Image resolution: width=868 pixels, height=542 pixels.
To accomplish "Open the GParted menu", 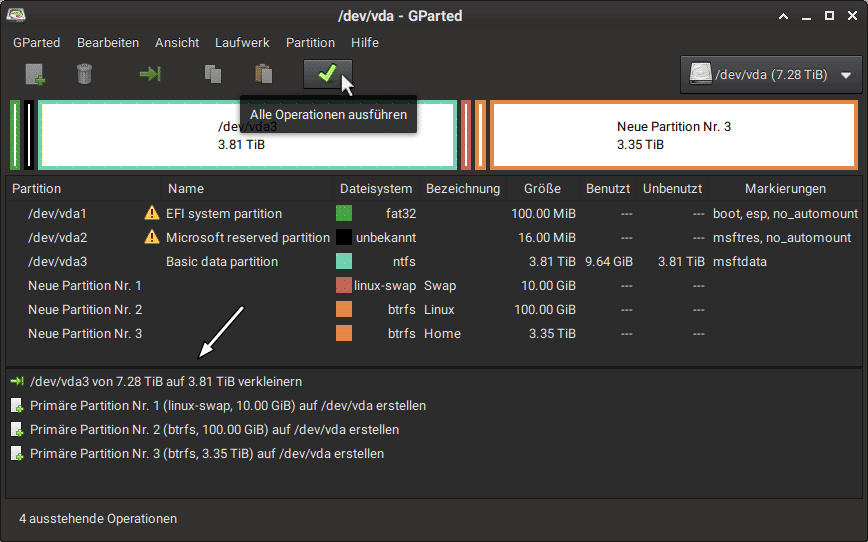I will pos(37,43).
